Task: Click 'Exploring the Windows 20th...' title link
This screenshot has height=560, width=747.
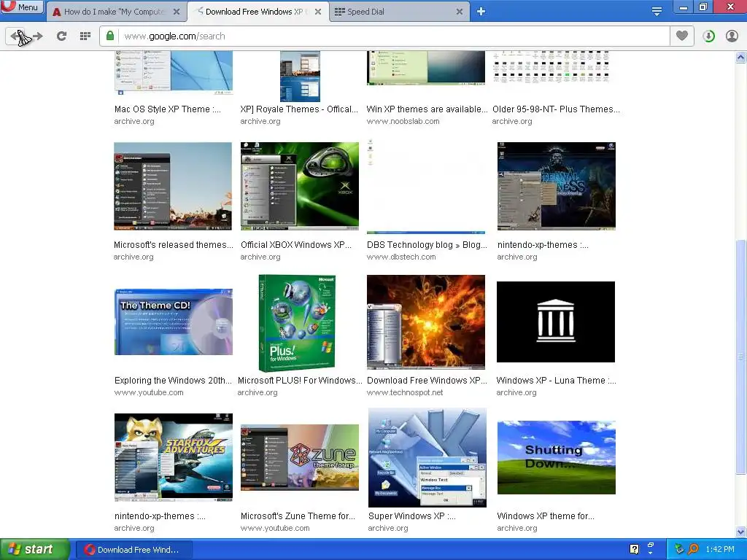Action: (173, 381)
